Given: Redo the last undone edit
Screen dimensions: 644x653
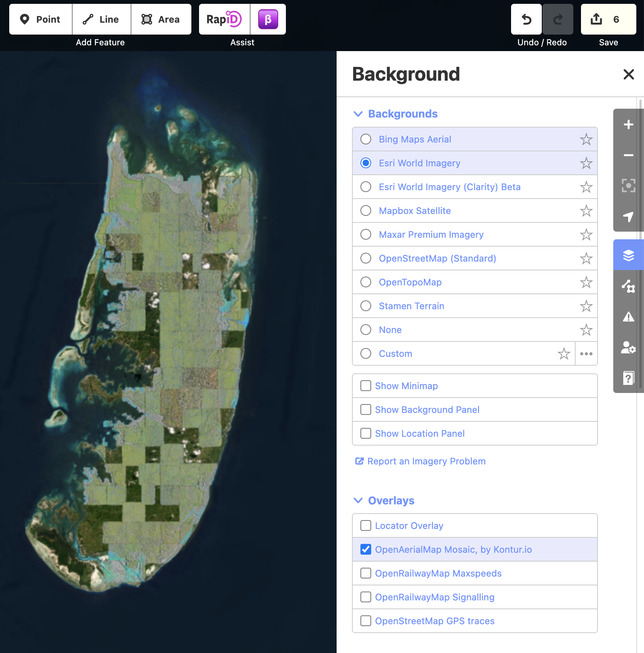Looking at the screenshot, I should [x=558, y=19].
